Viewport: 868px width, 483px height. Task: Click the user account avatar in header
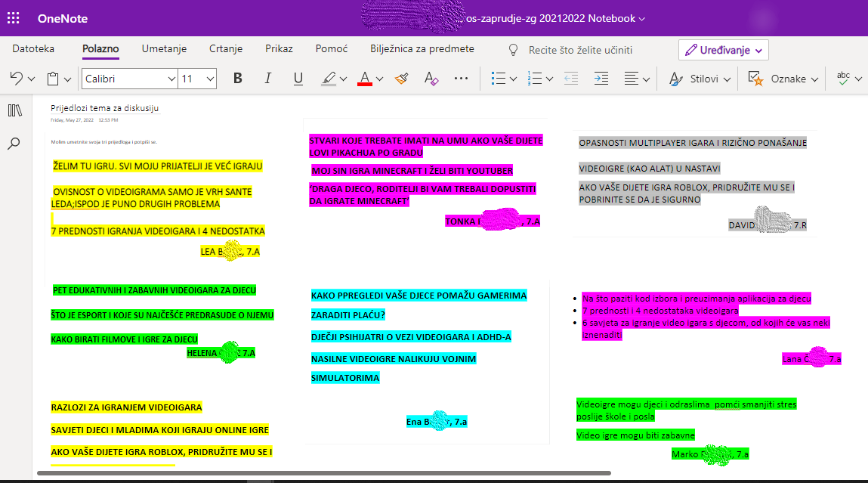(764, 18)
